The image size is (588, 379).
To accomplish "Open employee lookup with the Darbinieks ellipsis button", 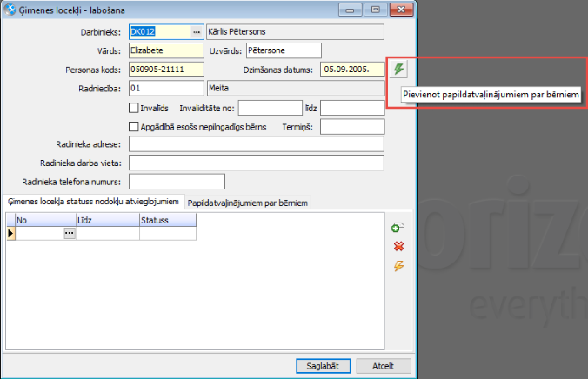I will click(x=197, y=32).
